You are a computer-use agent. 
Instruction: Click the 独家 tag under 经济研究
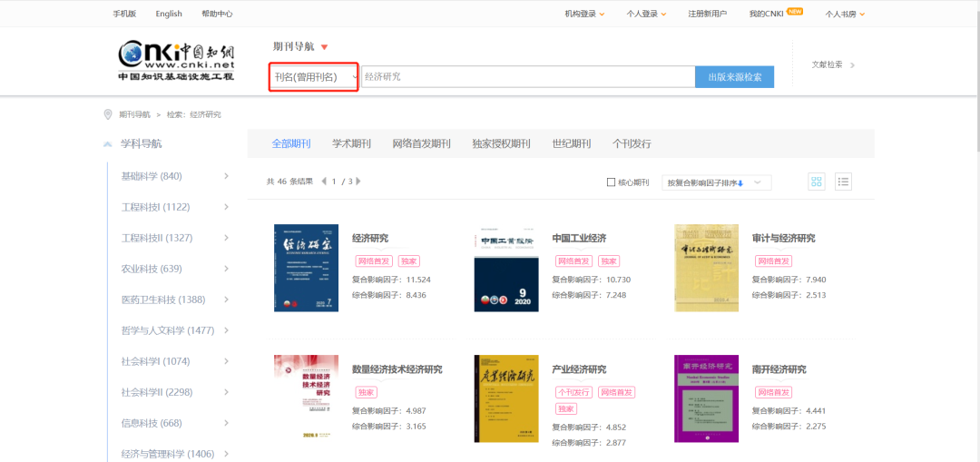point(408,261)
